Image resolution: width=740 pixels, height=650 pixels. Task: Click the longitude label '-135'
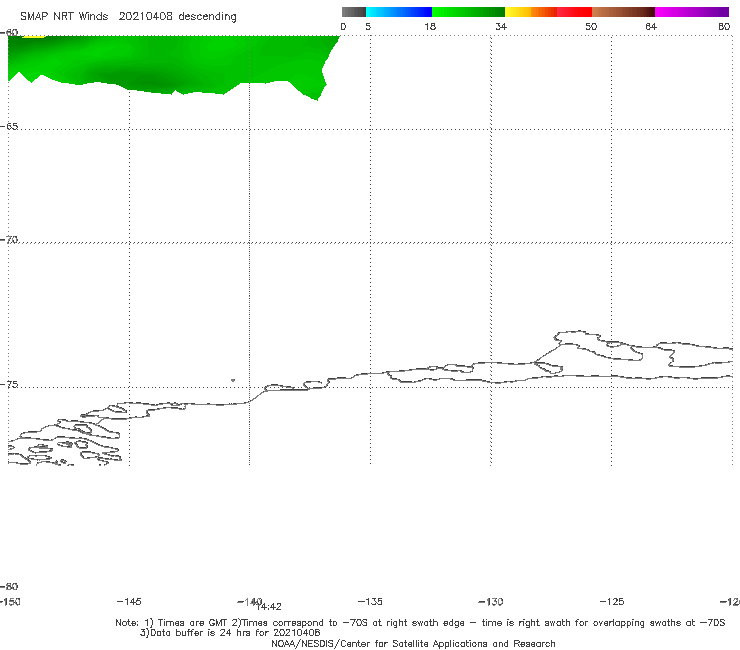(370, 601)
